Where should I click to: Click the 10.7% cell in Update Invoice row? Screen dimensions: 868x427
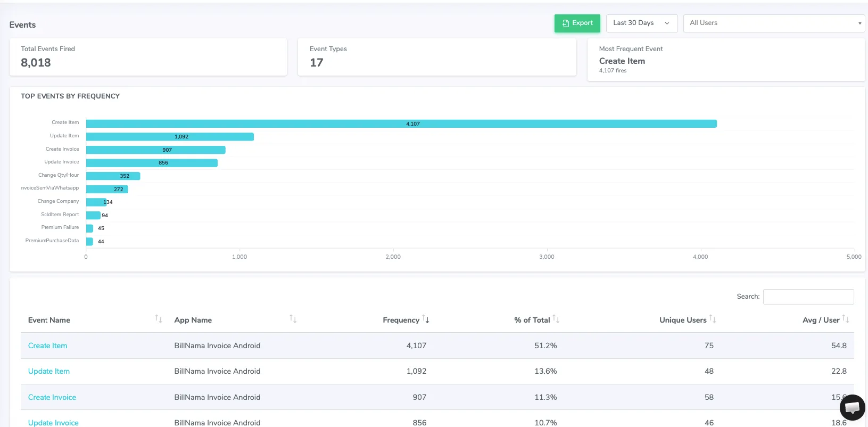pyautogui.click(x=545, y=423)
